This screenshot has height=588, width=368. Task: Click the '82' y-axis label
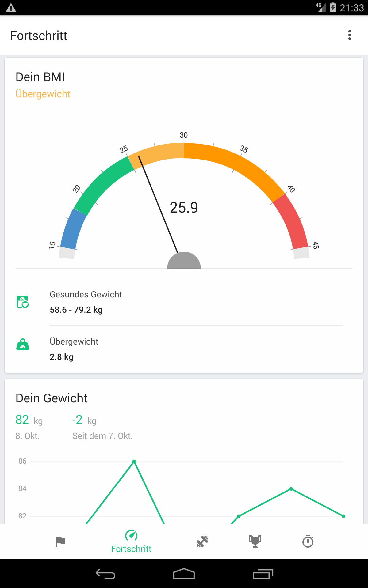22,516
